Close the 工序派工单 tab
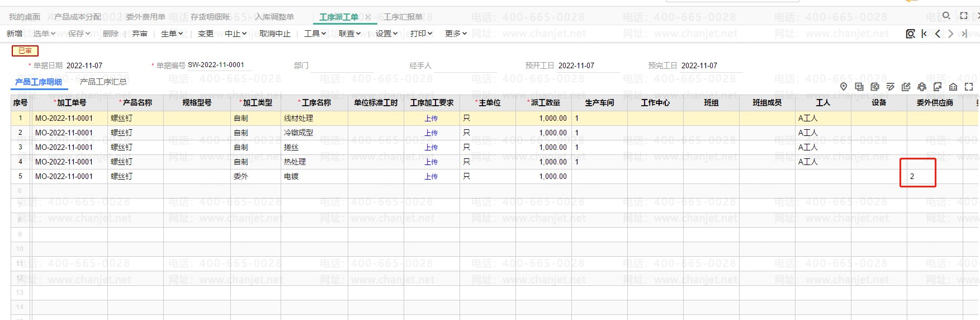The width and height of the screenshot is (980, 320). 368,17
